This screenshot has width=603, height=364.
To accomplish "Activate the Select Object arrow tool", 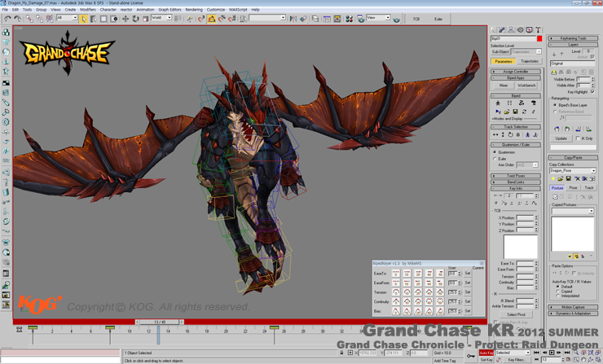I will click(x=83, y=19).
